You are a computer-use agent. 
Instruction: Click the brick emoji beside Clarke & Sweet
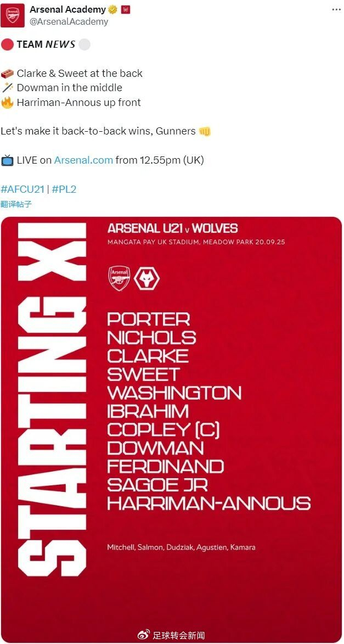[7, 73]
